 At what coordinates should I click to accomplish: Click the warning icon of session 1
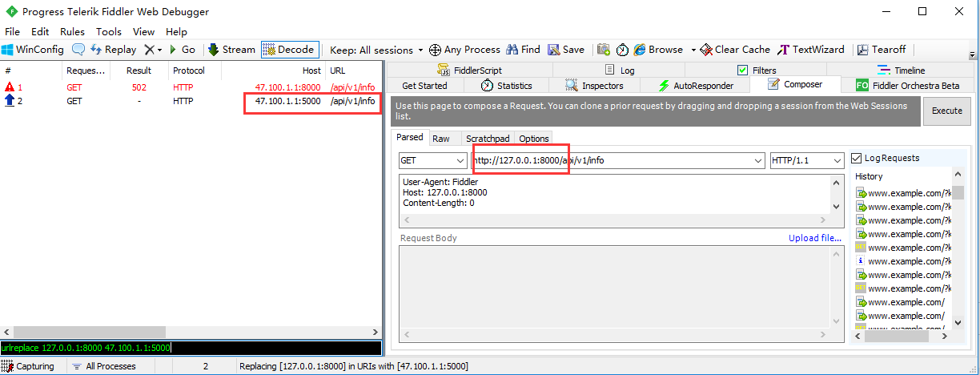click(x=10, y=87)
